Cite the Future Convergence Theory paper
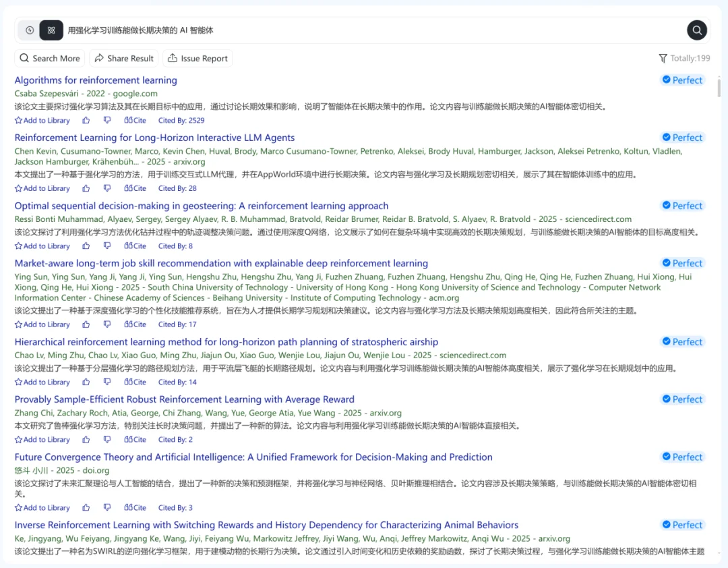This screenshot has width=728, height=568. (135, 508)
